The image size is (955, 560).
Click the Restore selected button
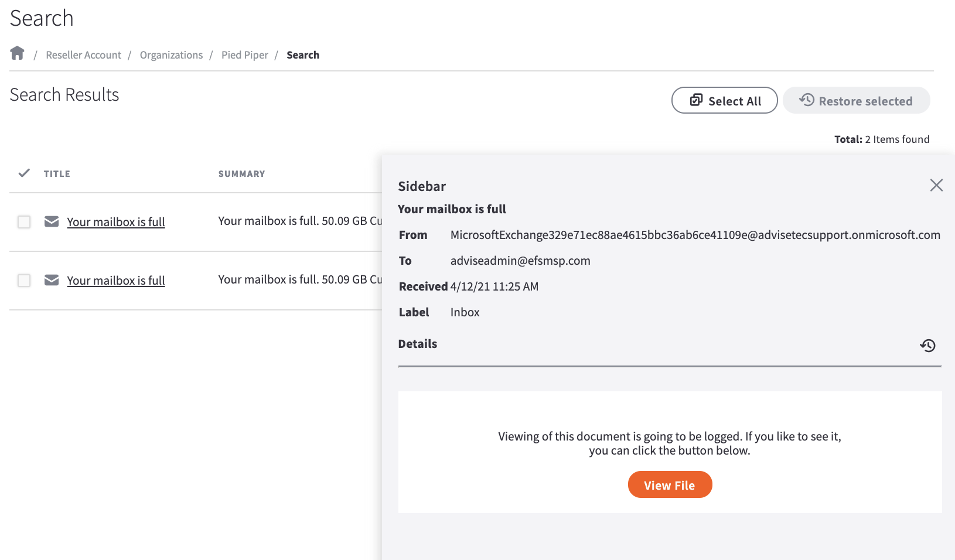(x=856, y=100)
